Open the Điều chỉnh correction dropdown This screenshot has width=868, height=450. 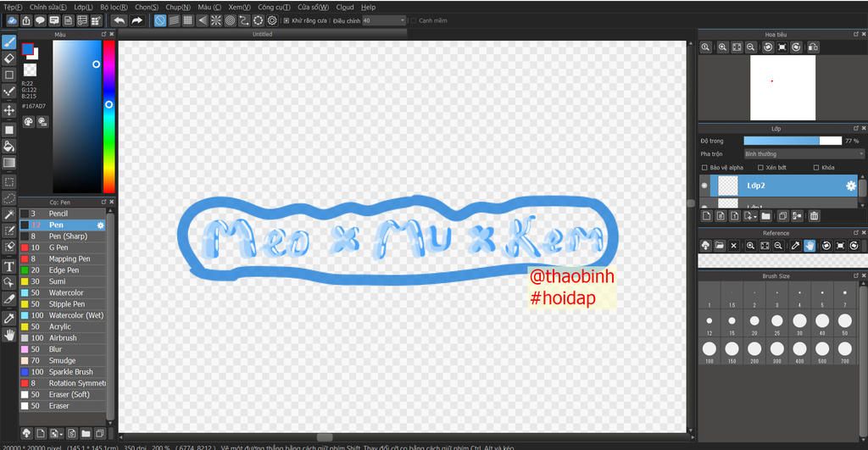point(384,20)
